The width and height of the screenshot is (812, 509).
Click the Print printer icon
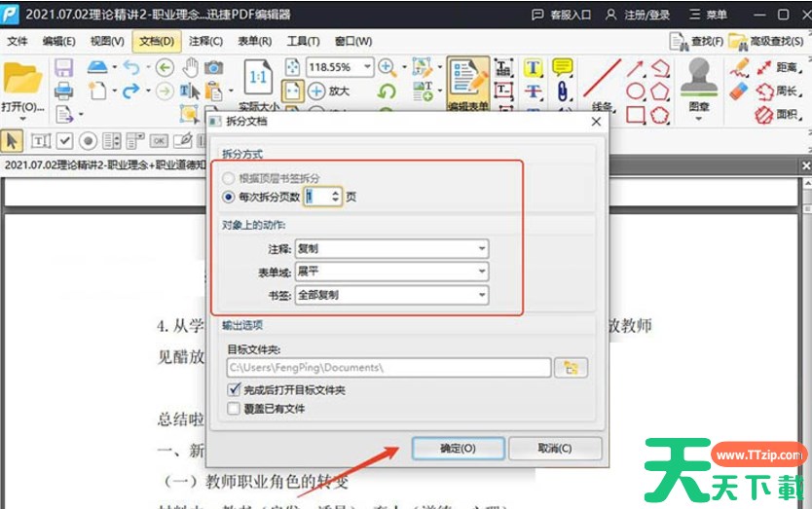[x=64, y=91]
